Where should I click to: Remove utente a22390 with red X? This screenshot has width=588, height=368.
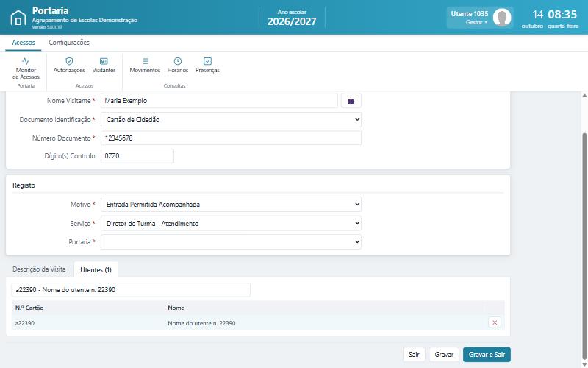click(x=495, y=322)
